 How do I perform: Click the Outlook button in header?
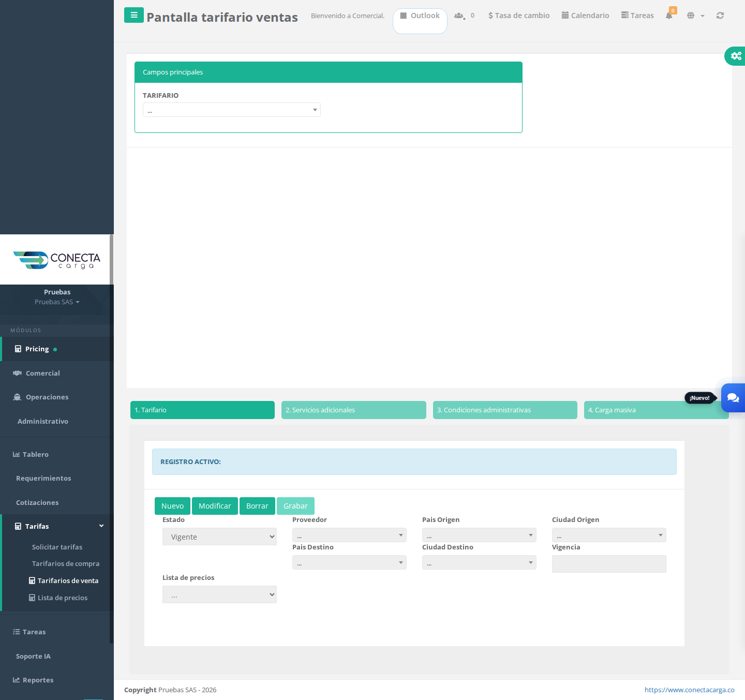click(420, 21)
